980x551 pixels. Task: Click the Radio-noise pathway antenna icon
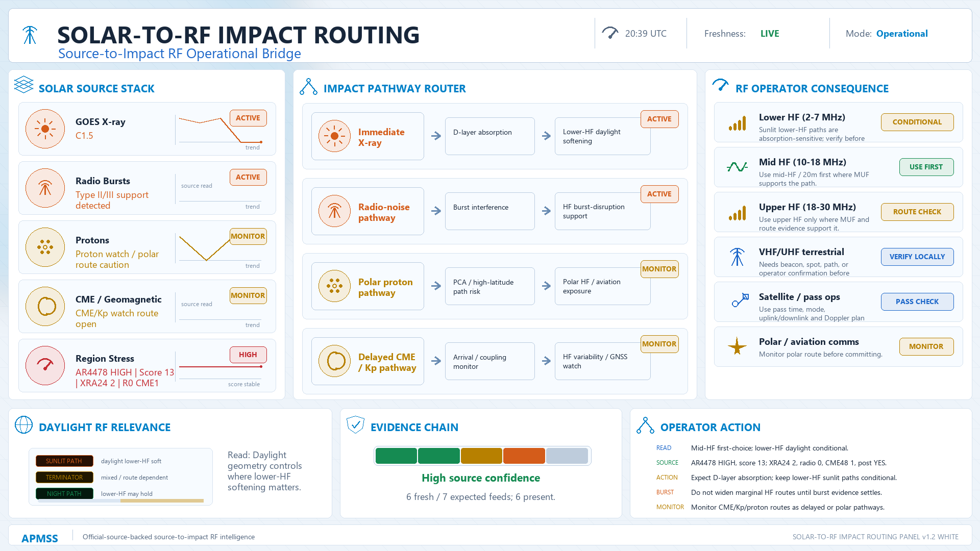[x=335, y=211]
